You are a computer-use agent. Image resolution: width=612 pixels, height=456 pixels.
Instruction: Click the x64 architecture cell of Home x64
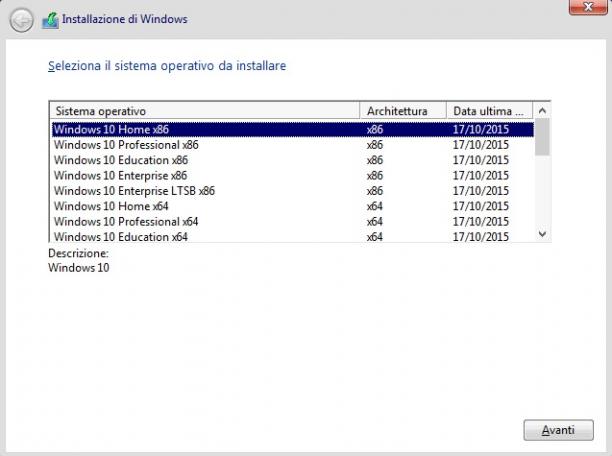click(375, 206)
